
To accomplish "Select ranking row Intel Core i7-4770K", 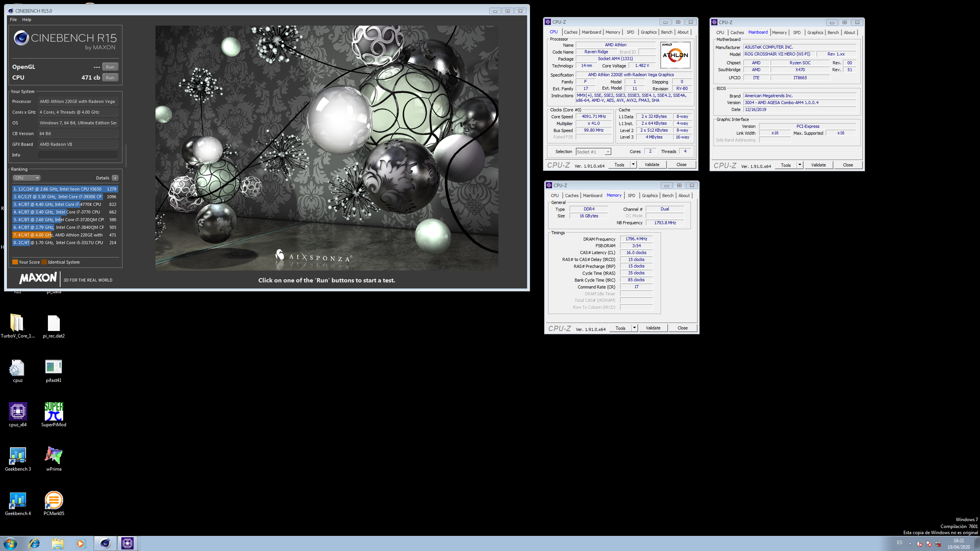I will point(65,204).
